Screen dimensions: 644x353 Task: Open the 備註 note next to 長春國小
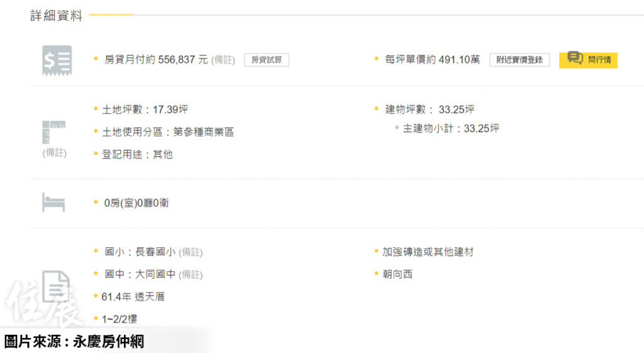point(191,252)
